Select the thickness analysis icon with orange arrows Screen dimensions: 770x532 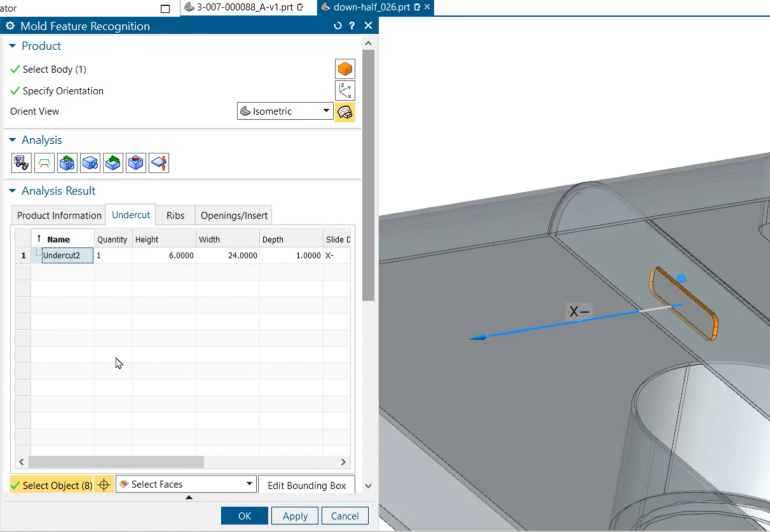(x=159, y=162)
